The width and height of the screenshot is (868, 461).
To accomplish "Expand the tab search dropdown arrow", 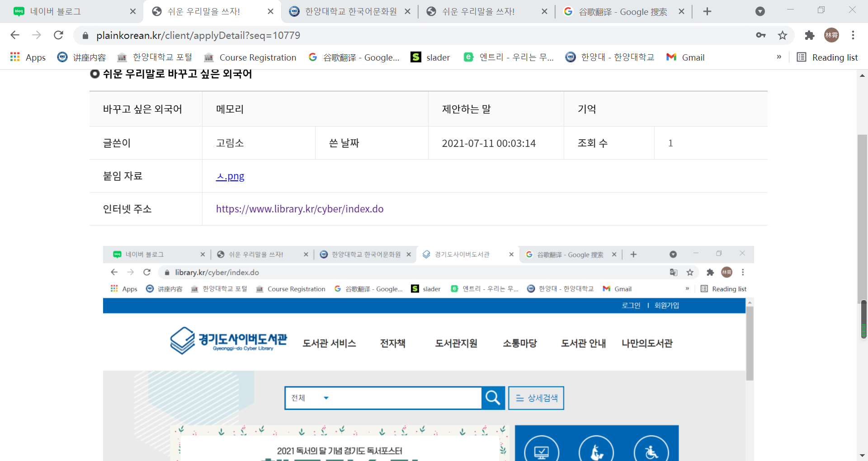I will 760,12.
